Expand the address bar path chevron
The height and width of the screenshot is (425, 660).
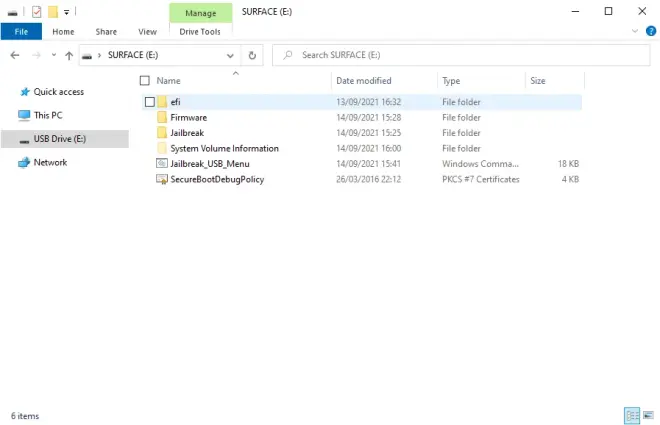pos(99,55)
